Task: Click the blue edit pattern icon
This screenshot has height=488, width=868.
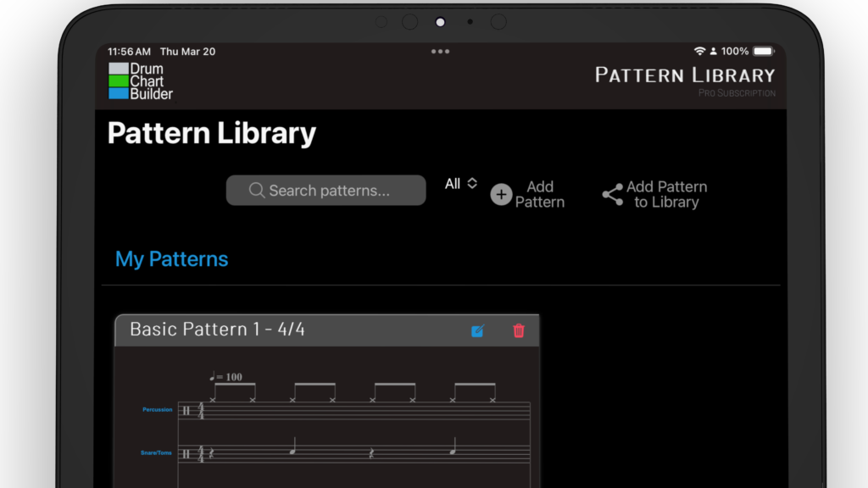Action: coord(477,330)
